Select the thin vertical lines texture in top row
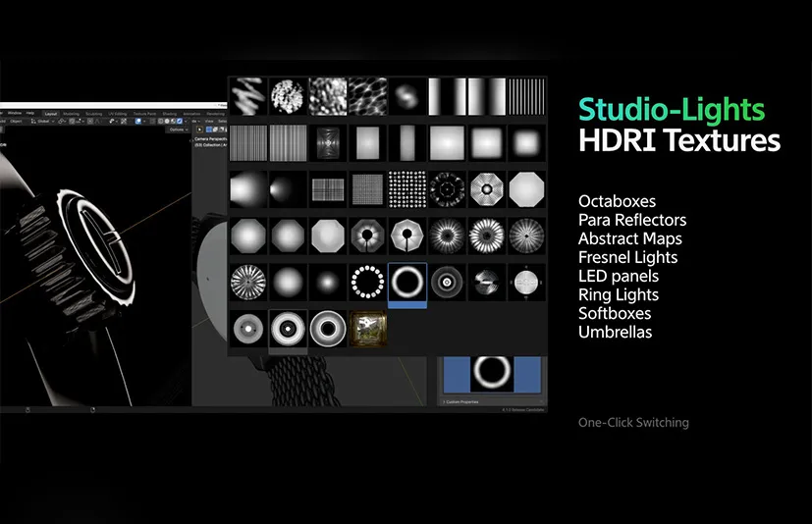This screenshot has width=812, height=524. (526, 96)
